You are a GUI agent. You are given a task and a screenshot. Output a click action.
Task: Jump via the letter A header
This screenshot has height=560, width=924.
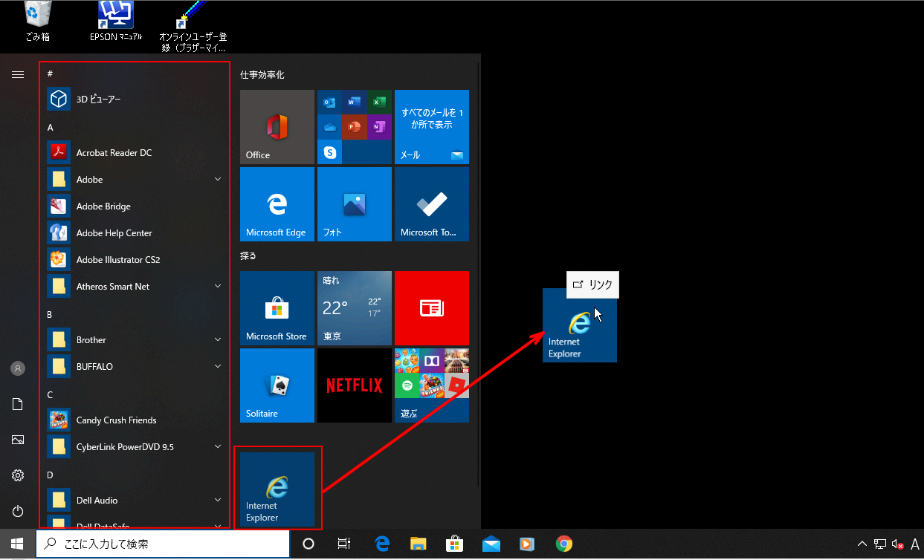point(51,128)
